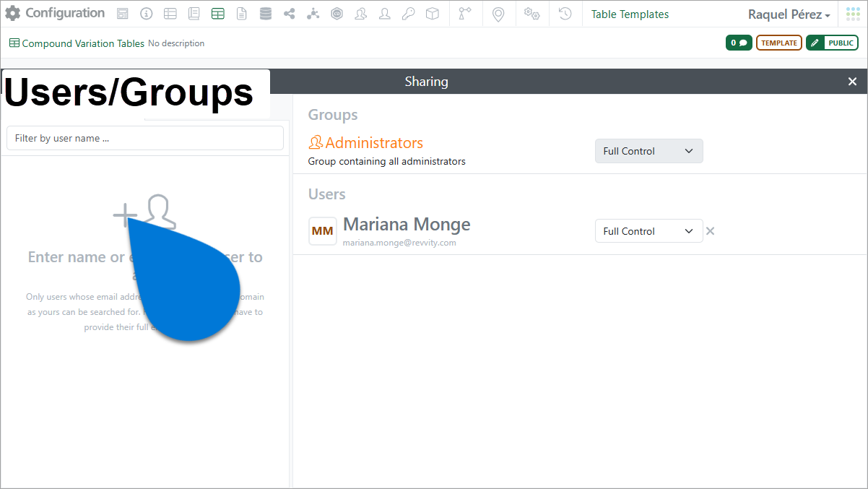Click the share nodes icon in toolbar
The image size is (868, 489).
pos(289,14)
